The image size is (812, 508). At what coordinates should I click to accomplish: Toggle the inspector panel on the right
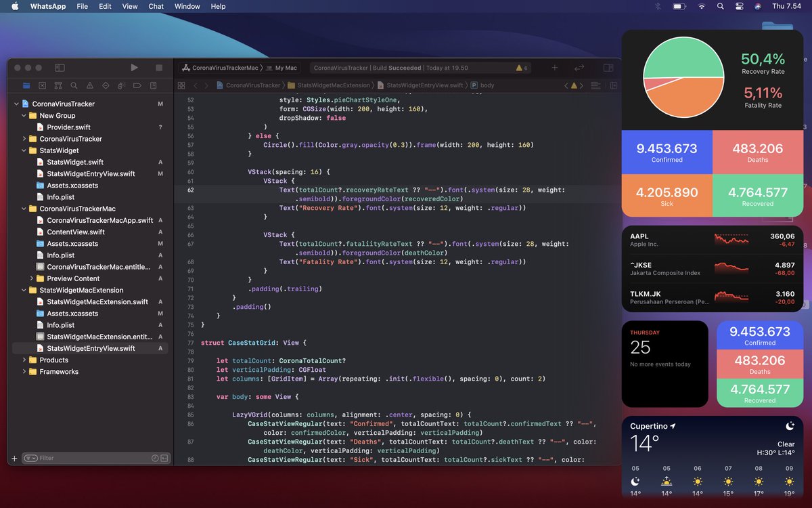pyautogui.click(x=608, y=68)
